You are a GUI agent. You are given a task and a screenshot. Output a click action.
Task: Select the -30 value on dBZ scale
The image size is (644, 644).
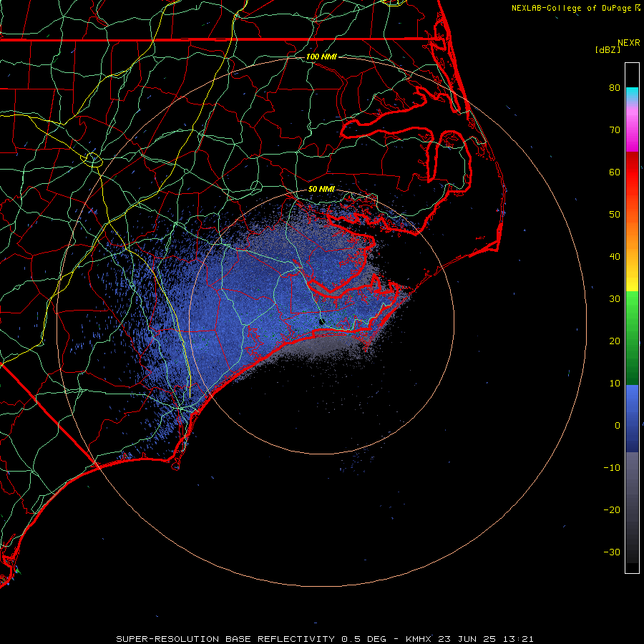[x=612, y=552]
